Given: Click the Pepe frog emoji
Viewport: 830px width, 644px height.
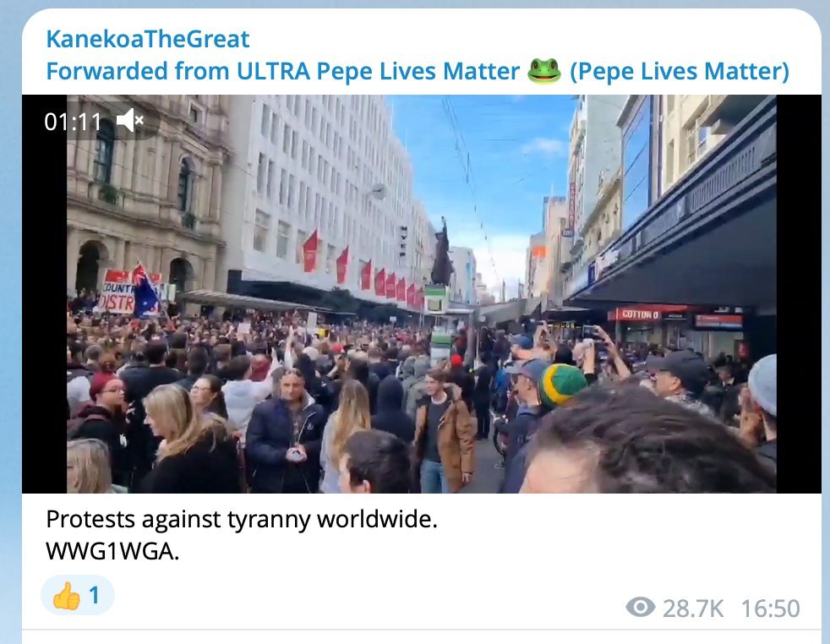Looking at the screenshot, I should [544, 70].
